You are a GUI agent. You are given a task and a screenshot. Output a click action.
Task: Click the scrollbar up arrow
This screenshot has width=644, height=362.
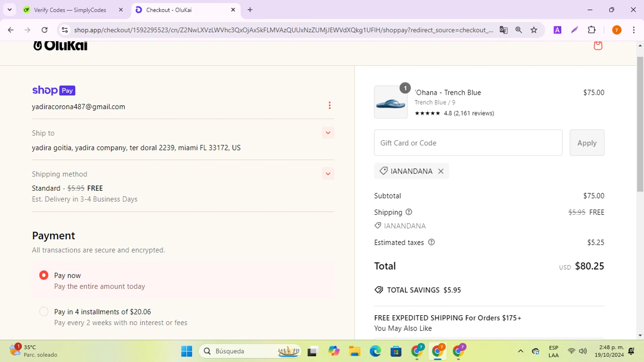click(x=640, y=46)
